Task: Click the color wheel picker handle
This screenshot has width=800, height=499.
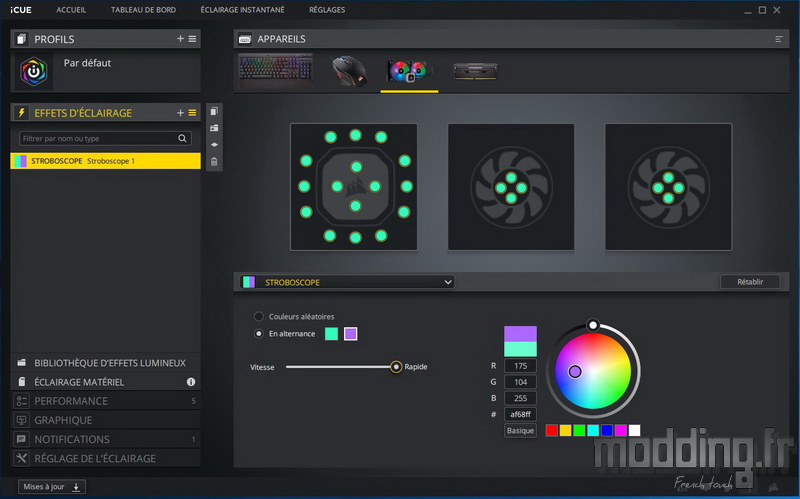Action: click(575, 371)
